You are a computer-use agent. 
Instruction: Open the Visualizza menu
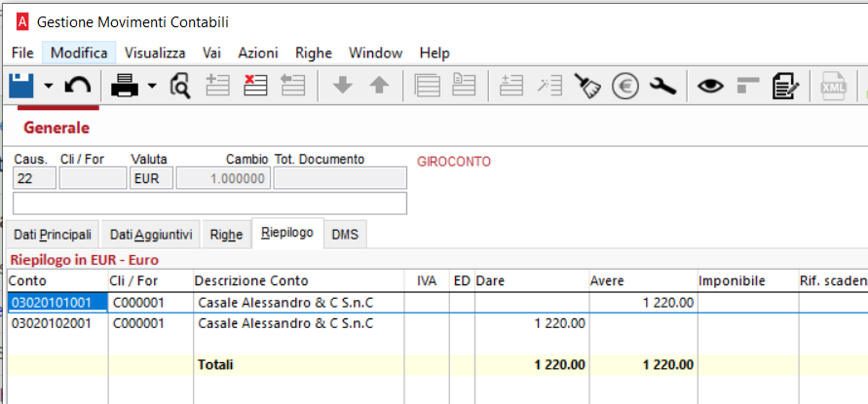(x=155, y=54)
